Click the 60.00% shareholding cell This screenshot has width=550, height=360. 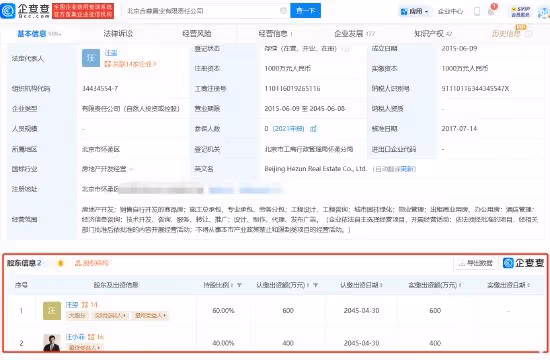coord(223,311)
